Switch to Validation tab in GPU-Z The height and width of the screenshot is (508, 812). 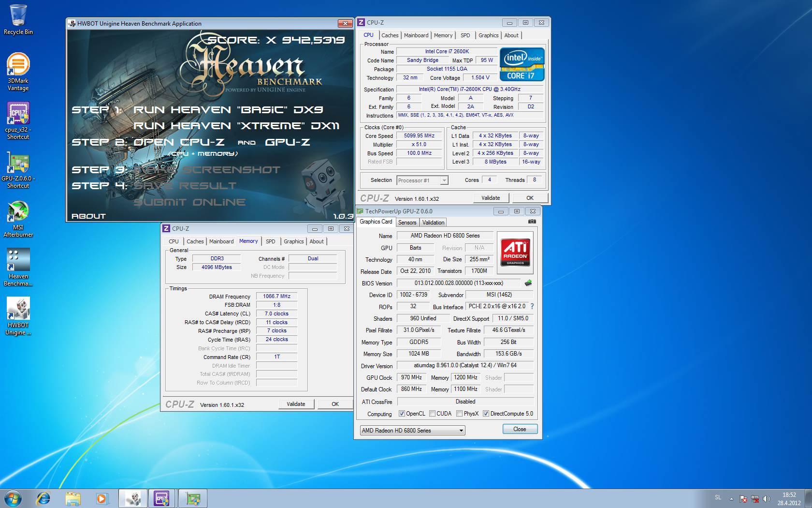pos(433,223)
